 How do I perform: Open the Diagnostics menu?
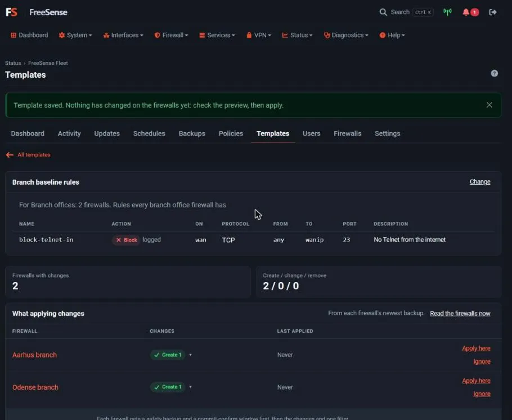click(x=346, y=35)
